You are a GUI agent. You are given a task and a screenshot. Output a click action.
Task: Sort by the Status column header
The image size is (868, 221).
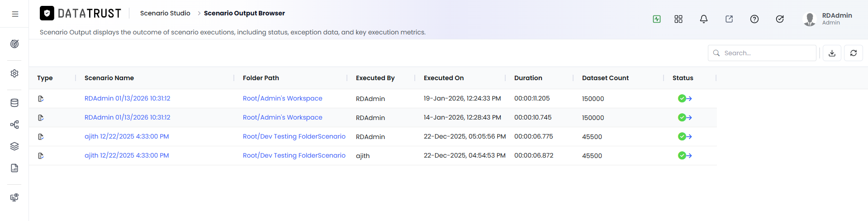(683, 78)
